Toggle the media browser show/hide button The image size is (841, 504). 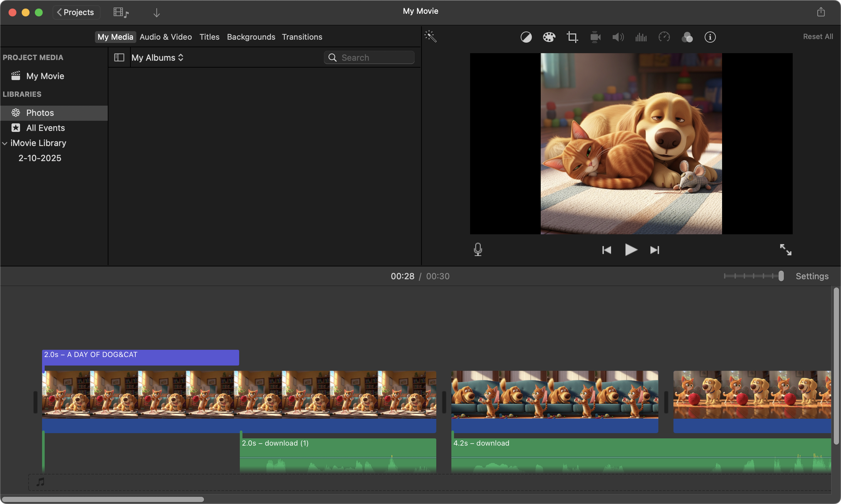[121, 12]
